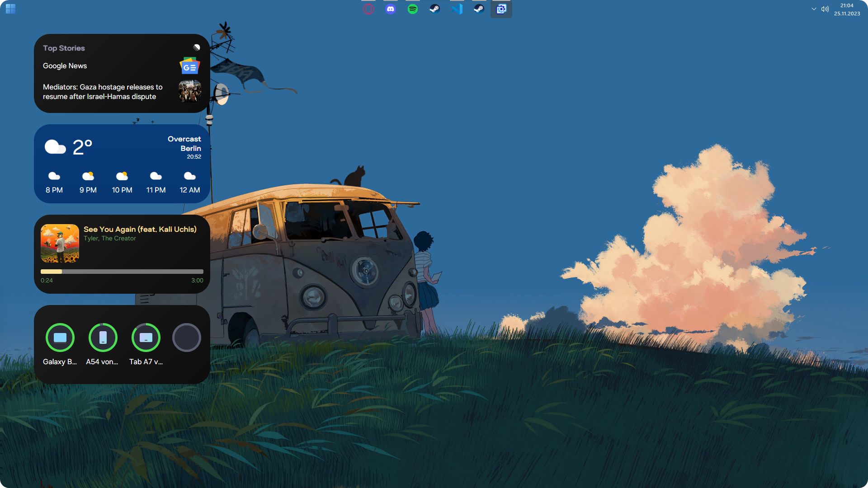This screenshot has height=488, width=868.
Task: Click the small icon beside Top Stories
Action: [197, 47]
